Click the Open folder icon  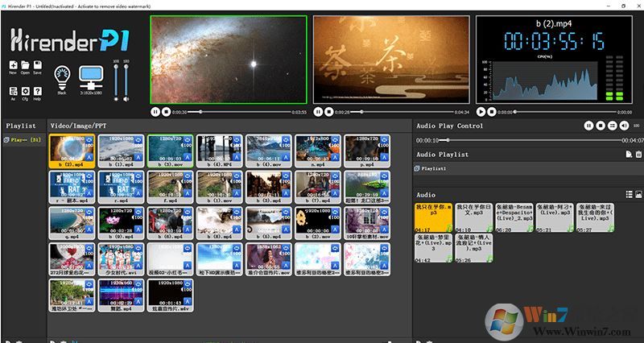25,65
